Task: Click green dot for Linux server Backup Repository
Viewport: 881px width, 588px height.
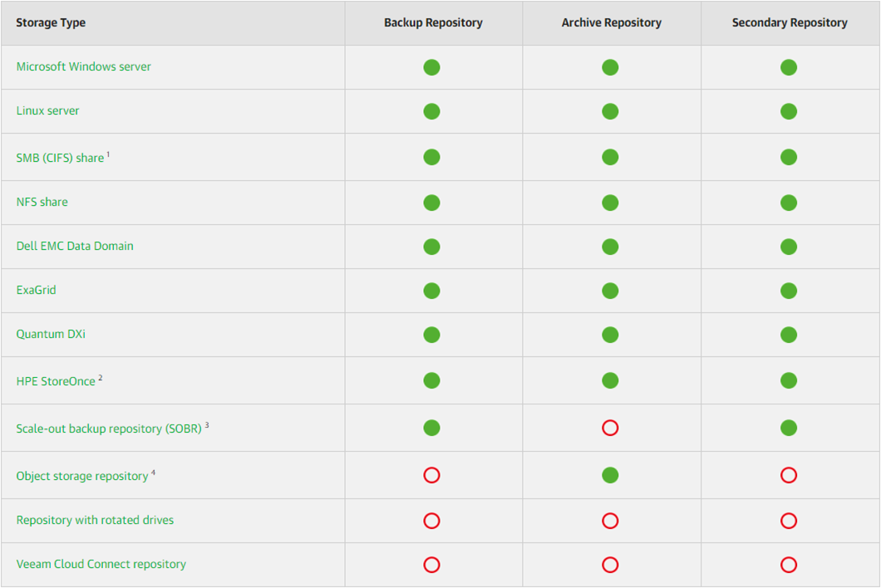Action: (431, 111)
